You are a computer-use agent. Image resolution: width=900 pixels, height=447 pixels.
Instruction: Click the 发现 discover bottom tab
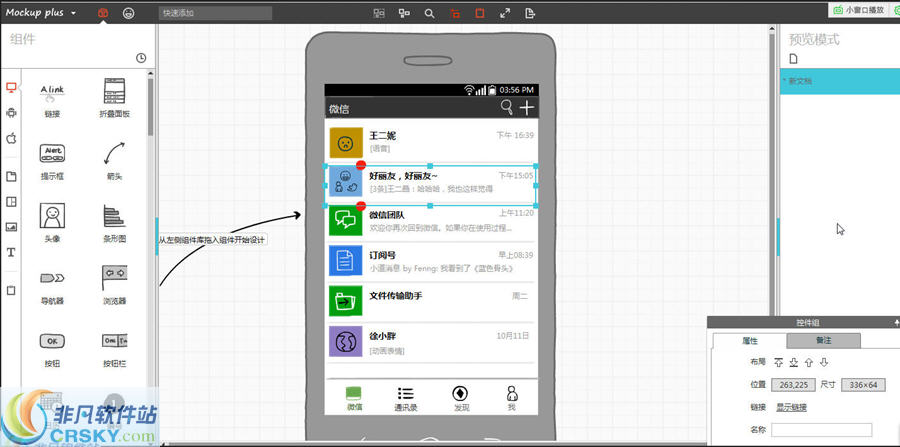pos(461,399)
